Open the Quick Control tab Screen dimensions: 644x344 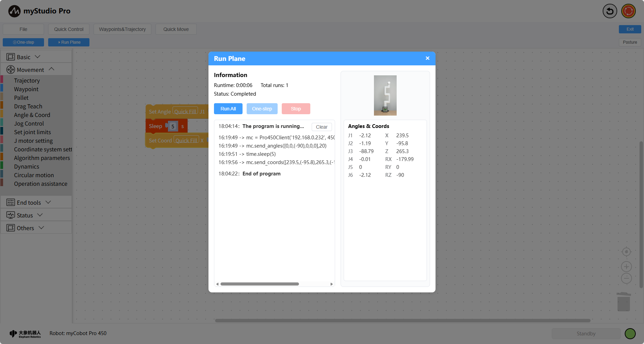[69, 29]
